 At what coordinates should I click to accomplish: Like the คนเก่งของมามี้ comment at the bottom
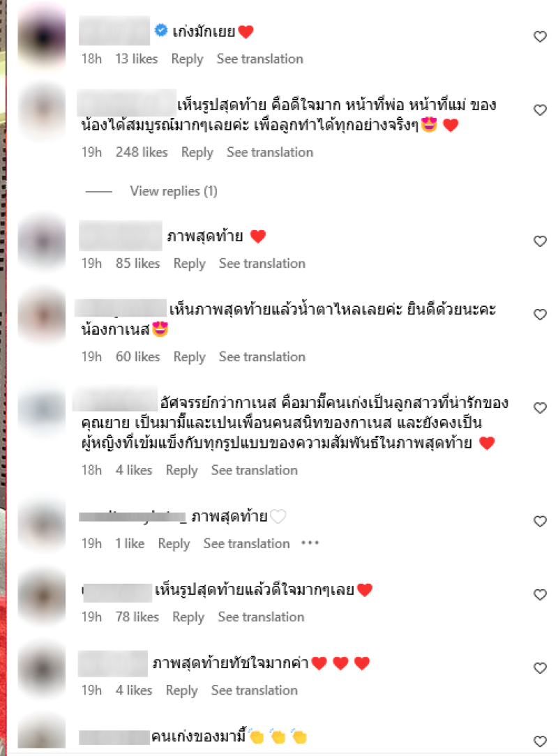[540, 741]
